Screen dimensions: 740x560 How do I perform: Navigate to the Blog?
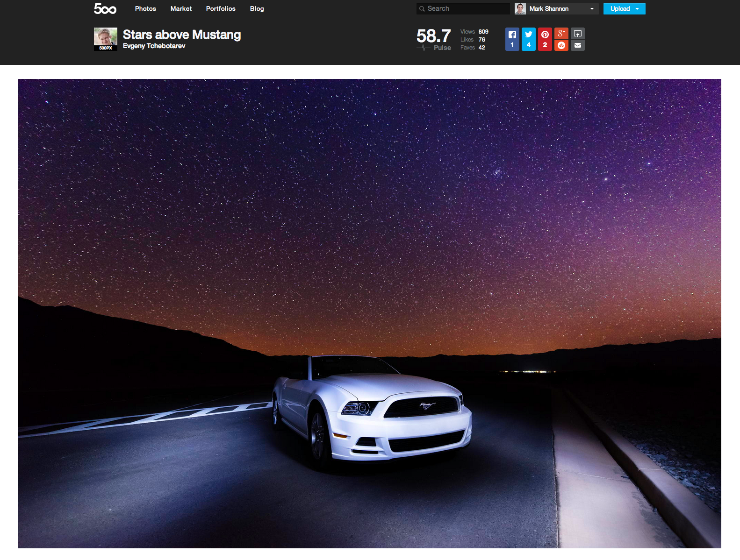(257, 9)
